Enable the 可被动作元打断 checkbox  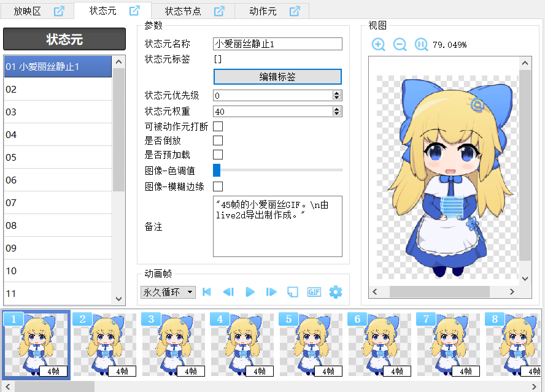tap(218, 127)
